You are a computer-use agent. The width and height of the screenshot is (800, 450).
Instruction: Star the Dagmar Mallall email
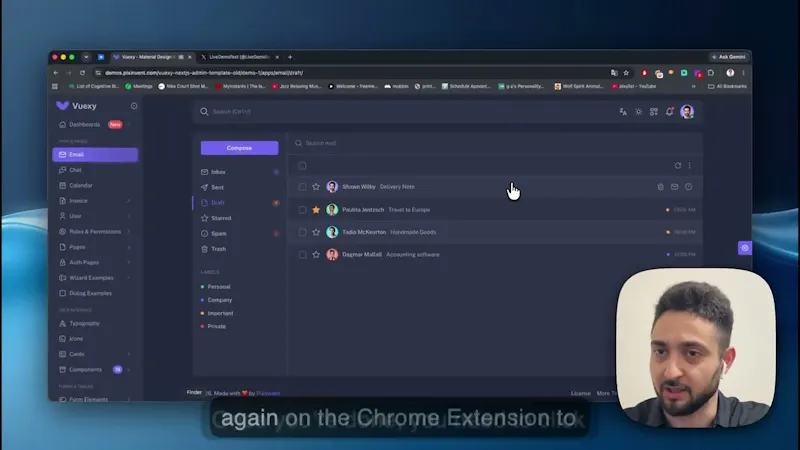[316, 255]
